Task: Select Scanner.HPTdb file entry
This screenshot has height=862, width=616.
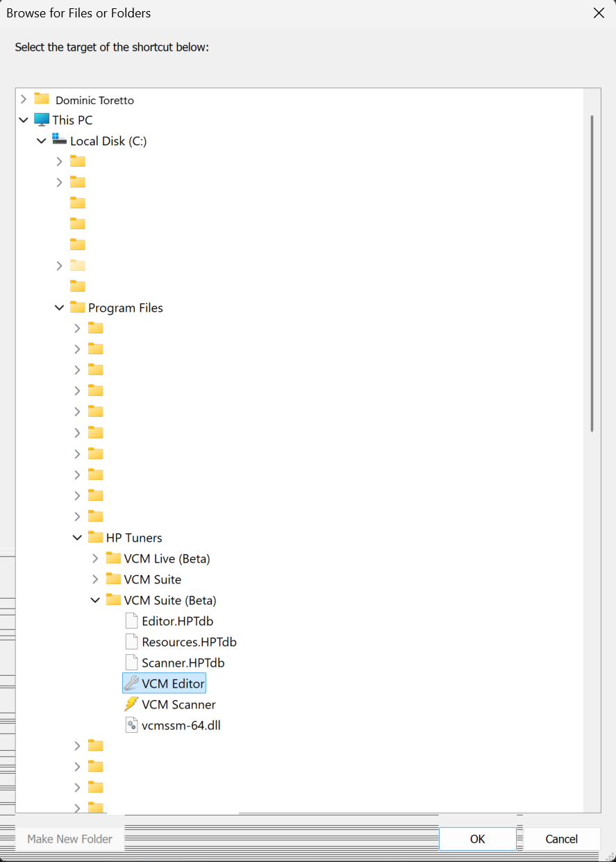Action: click(x=183, y=663)
